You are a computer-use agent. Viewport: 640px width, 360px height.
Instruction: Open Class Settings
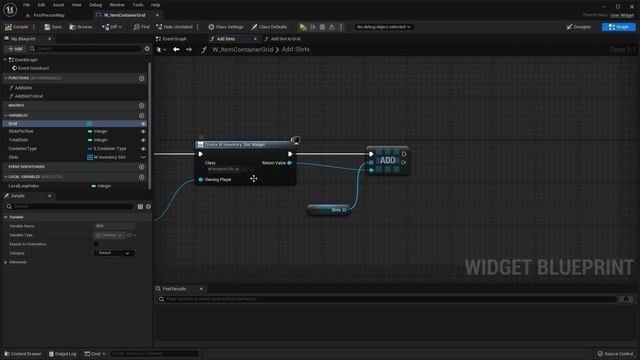click(226, 27)
